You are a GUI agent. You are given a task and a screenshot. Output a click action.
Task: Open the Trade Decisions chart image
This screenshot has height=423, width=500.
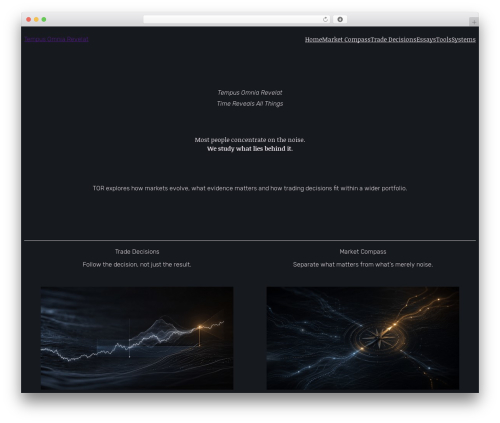point(137,338)
